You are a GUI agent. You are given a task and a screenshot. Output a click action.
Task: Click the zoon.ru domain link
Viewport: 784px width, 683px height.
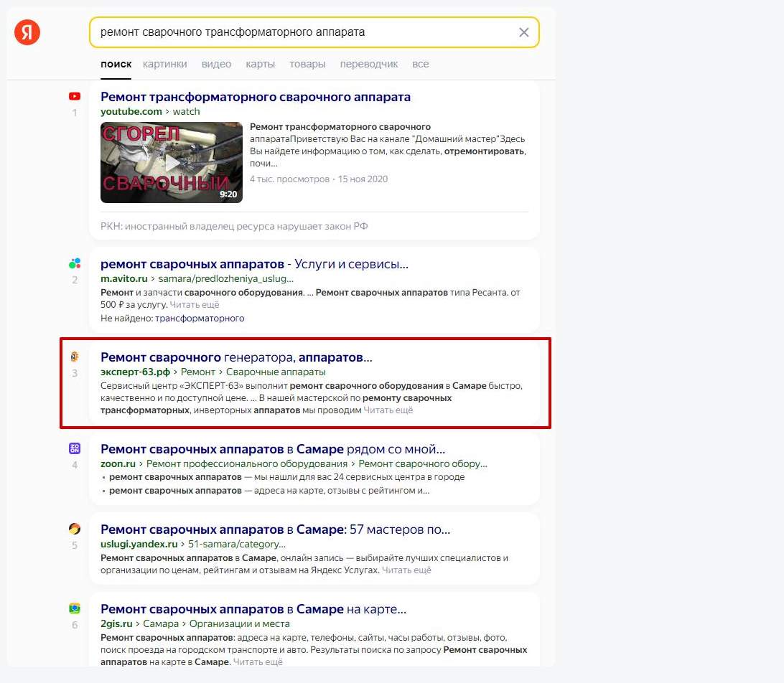click(x=118, y=464)
